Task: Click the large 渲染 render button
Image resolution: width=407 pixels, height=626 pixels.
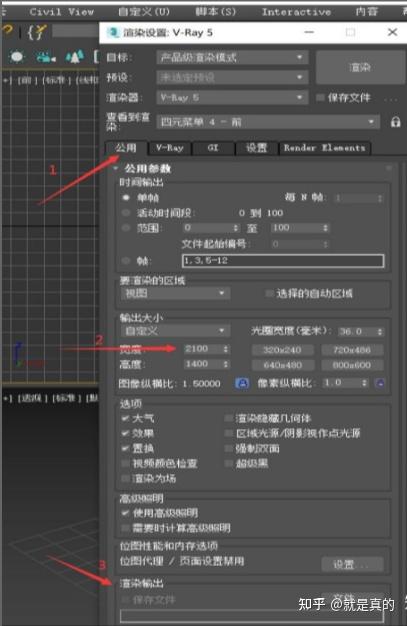Action: click(x=360, y=67)
